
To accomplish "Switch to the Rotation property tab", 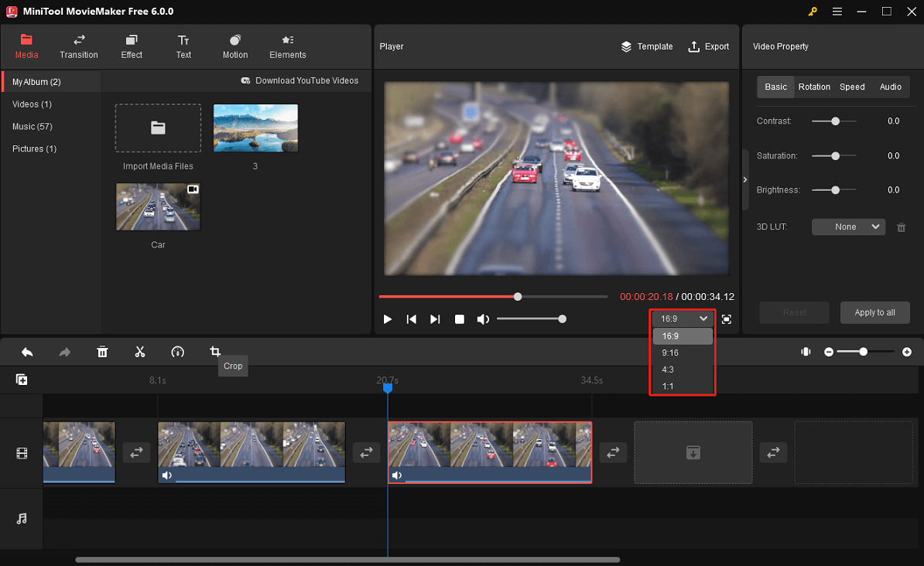I will click(814, 87).
